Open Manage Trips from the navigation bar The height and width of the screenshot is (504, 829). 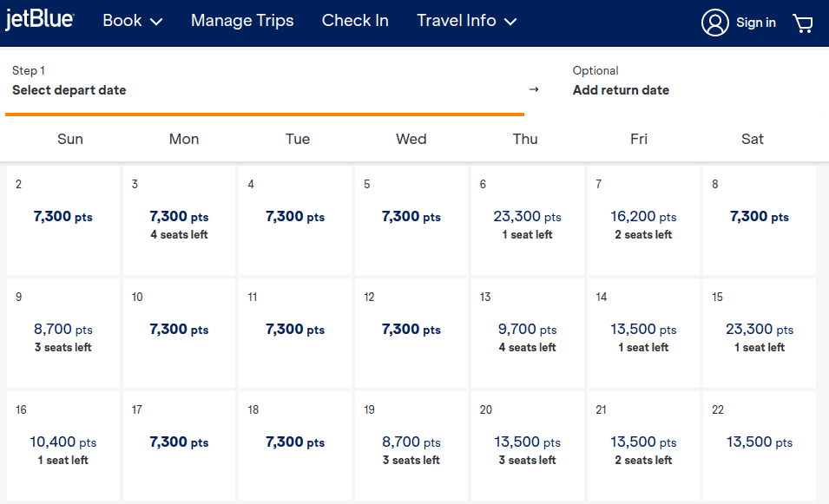pyautogui.click(x=242, y=21)
